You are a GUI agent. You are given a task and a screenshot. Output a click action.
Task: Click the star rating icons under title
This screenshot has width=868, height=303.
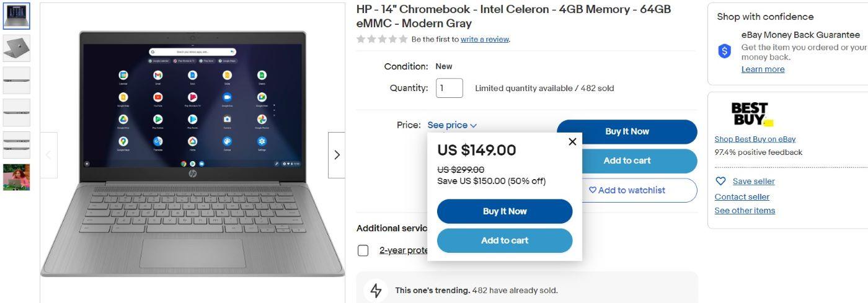point(382,39)
